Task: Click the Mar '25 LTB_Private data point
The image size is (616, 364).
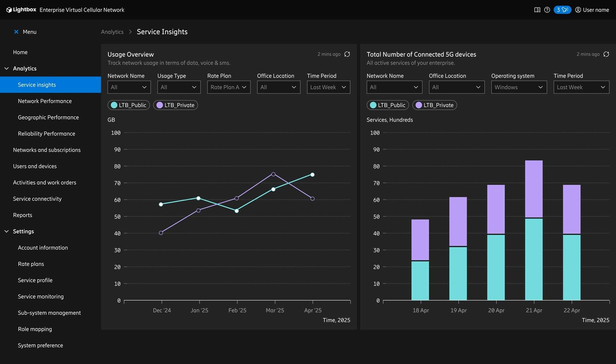Action: 273,174
